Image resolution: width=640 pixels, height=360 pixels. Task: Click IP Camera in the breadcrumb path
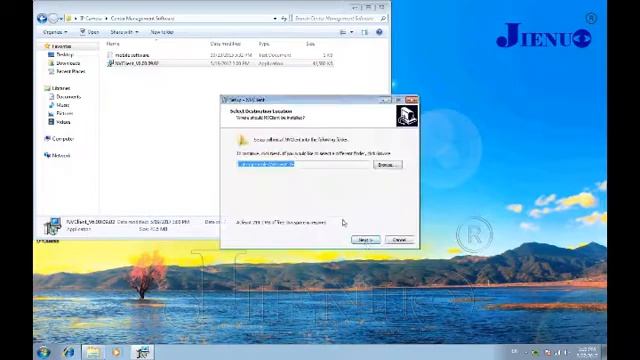[91, 18]
